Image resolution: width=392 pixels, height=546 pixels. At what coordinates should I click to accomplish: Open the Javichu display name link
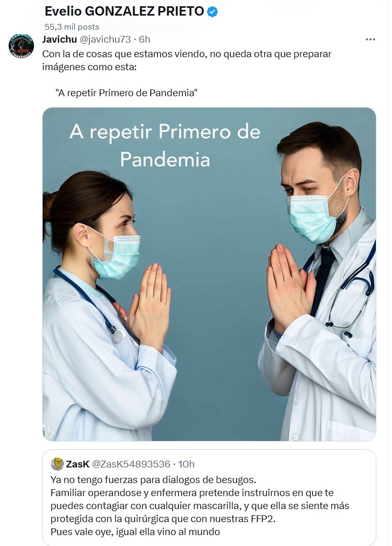(x=60, y=40)
